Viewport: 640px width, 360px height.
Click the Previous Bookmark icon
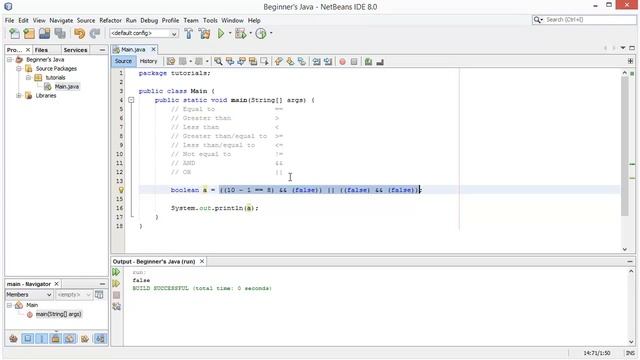pyautogui.click(x=278, y=62)
